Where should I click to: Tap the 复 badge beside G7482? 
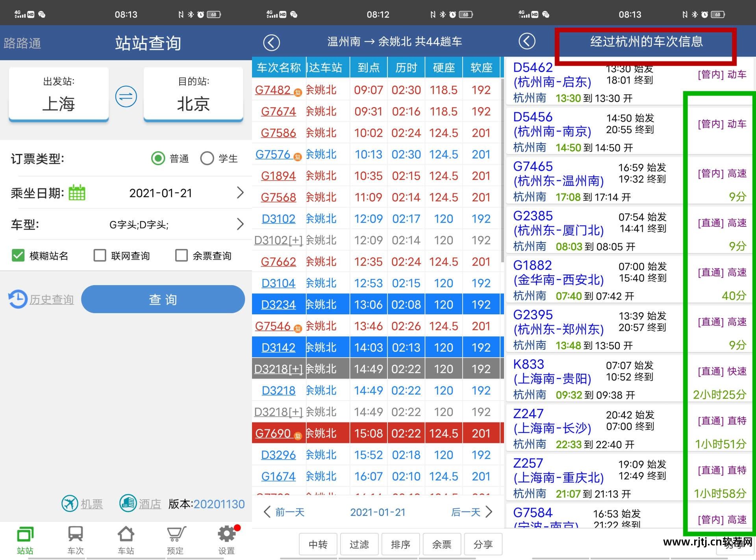coord(298,93)
